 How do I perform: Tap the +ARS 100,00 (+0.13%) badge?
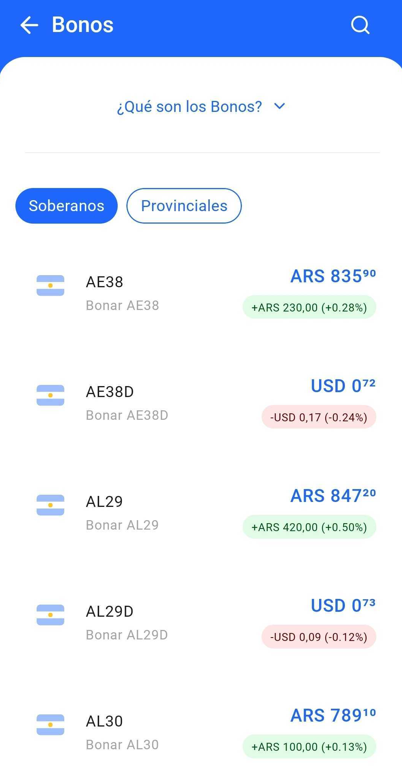[309, 746]
